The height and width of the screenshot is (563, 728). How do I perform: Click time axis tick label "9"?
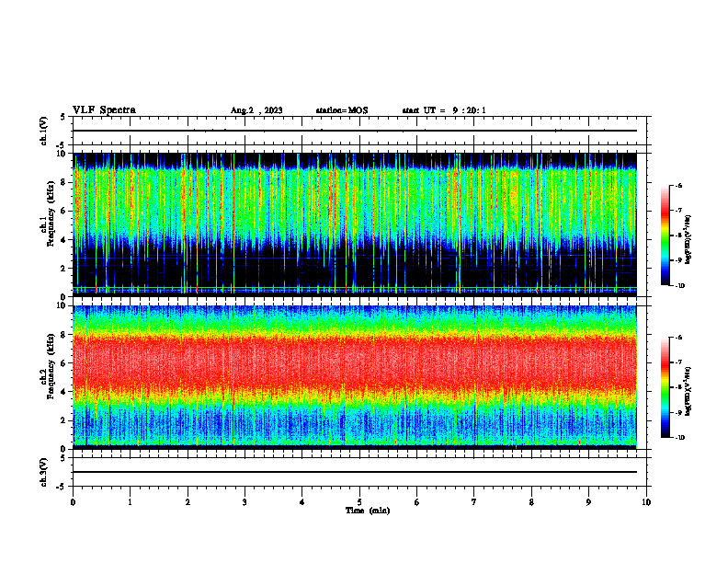point(588,502)
